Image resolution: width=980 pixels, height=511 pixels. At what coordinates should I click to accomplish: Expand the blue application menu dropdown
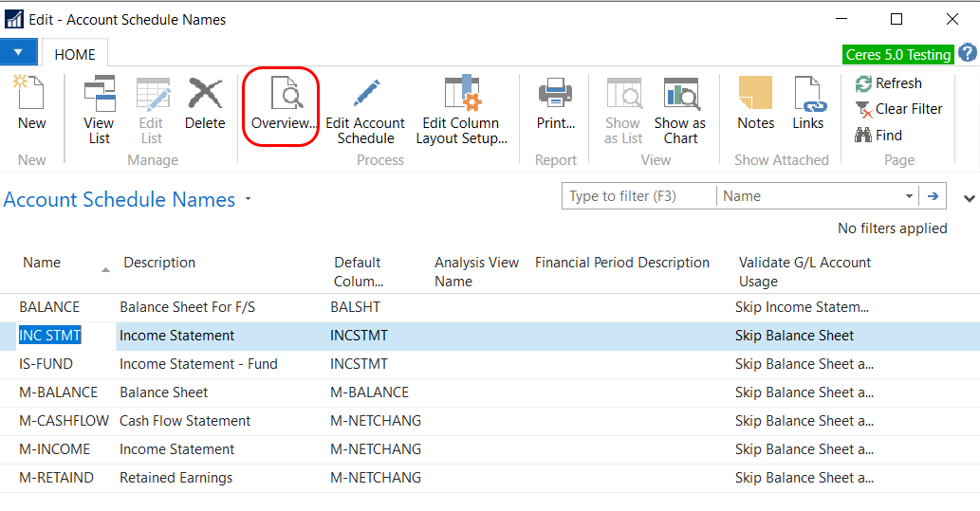[x=19, y=52]
